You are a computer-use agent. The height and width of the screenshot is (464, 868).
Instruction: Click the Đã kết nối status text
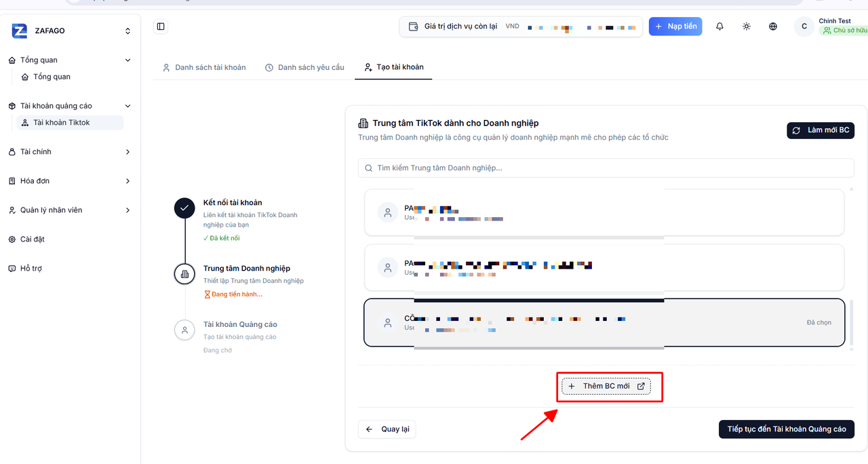[x=221, y=238]
